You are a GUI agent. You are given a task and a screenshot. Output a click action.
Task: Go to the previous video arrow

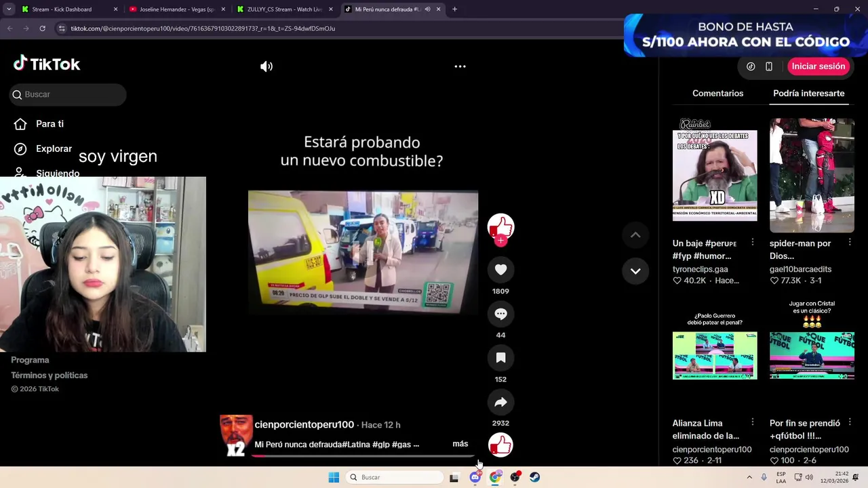tap(635, 235)
